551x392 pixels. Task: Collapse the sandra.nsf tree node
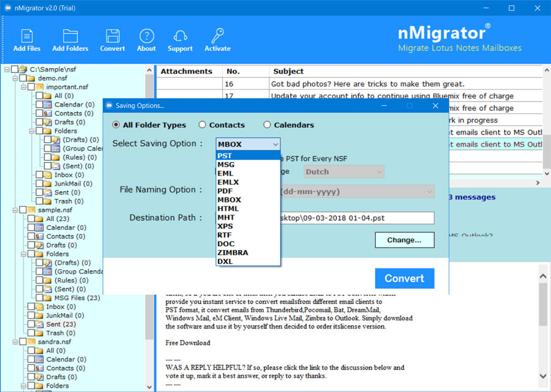click(15, 342)
